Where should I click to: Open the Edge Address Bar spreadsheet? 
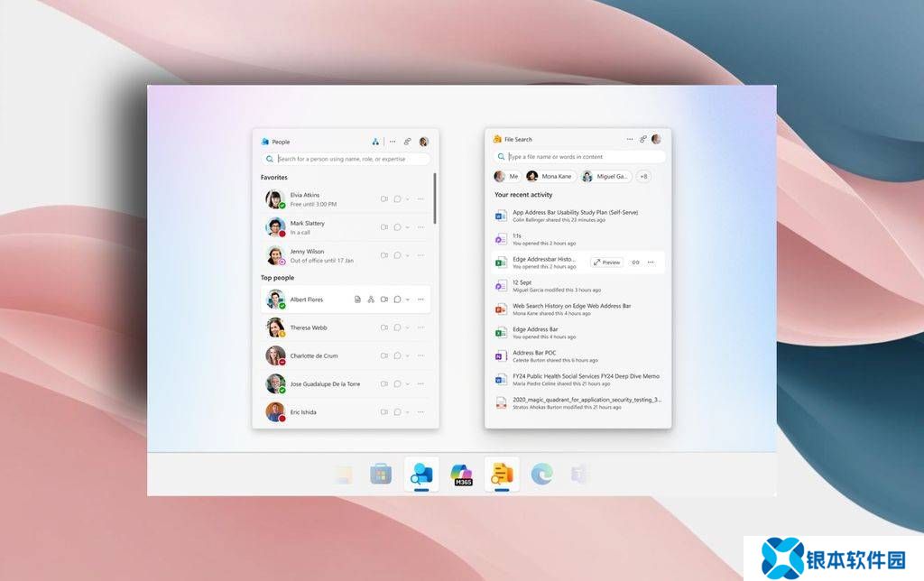(x=578, y=333)
